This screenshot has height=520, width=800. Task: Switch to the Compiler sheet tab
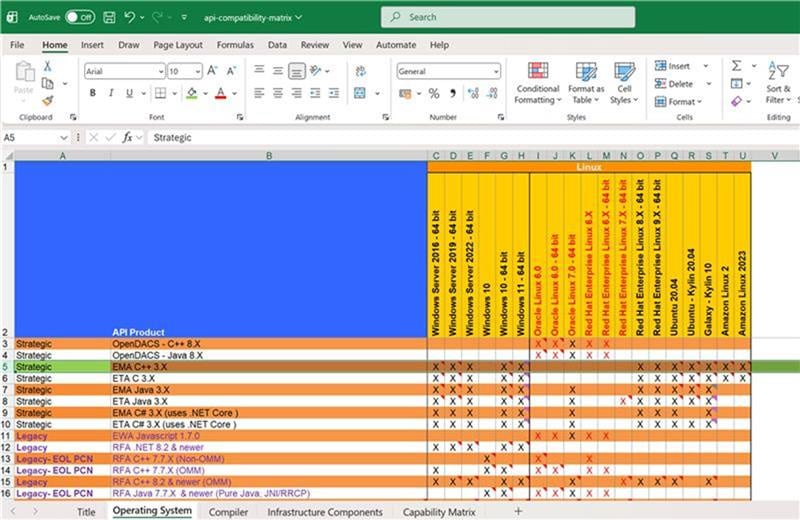tap(228, 511)
